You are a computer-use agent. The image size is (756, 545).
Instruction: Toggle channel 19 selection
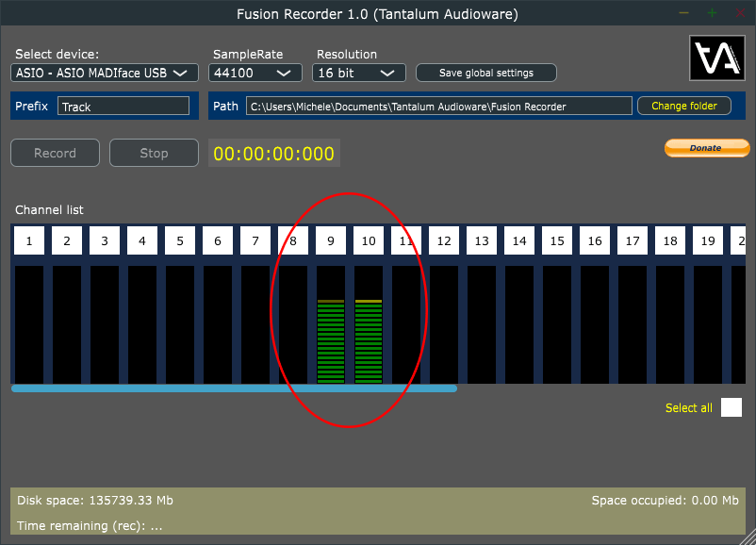[708, 240]
